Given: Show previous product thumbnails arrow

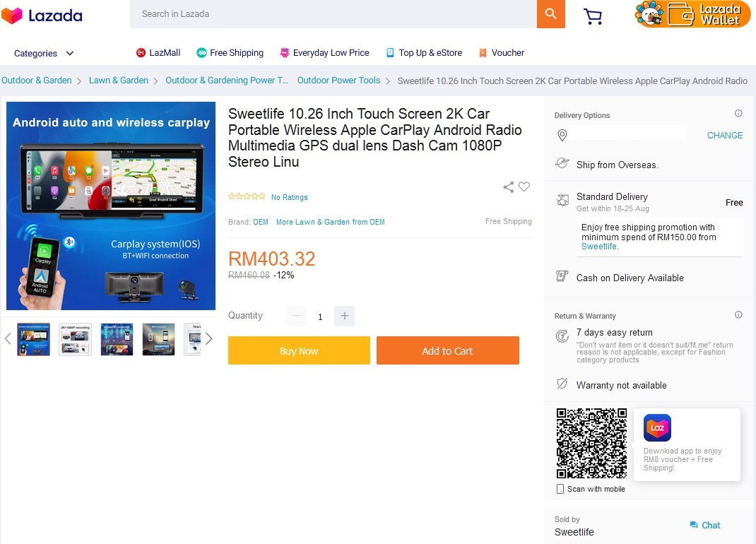Looking at the screenshot, I should click(x=8, y=338).
